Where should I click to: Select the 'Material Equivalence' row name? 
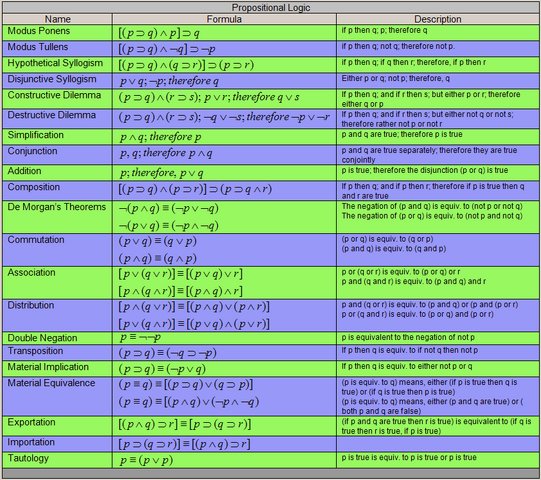point(51,383)
